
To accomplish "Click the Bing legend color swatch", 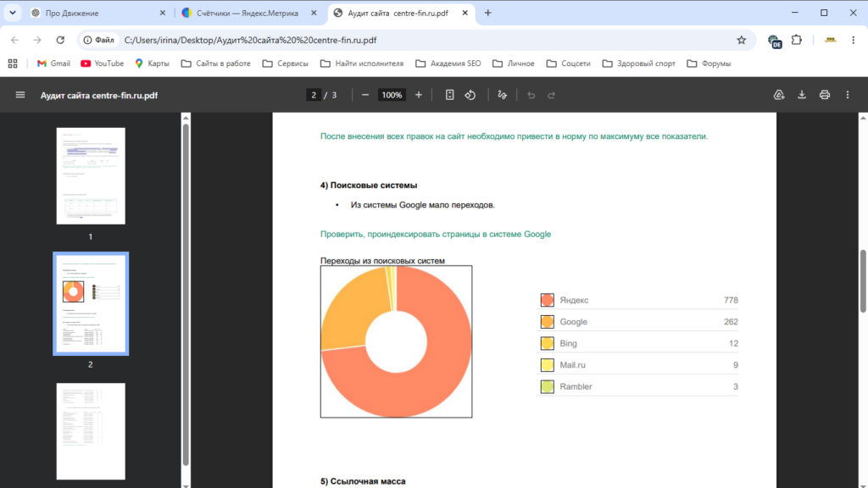I will click(x=547, y=343).
